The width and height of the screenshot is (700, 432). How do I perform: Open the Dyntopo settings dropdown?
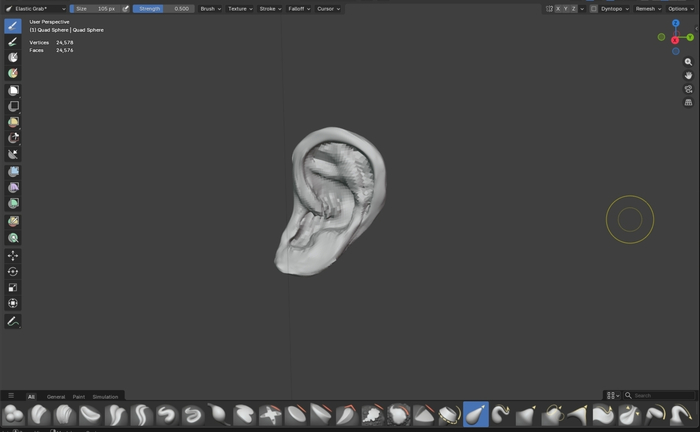coord(615,8)
